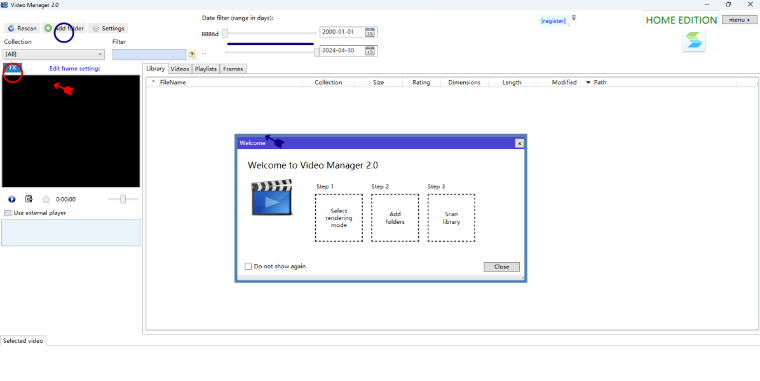Click into the Filter text field

[149, 54]
